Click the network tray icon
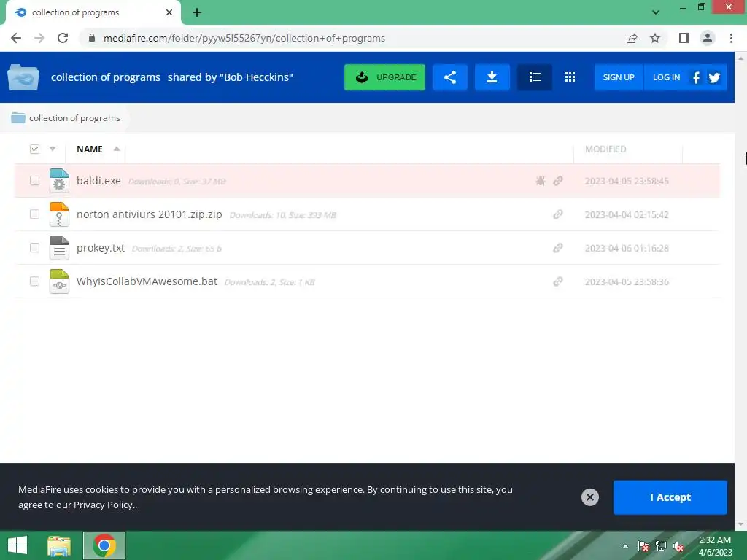 tap(661, 546)
